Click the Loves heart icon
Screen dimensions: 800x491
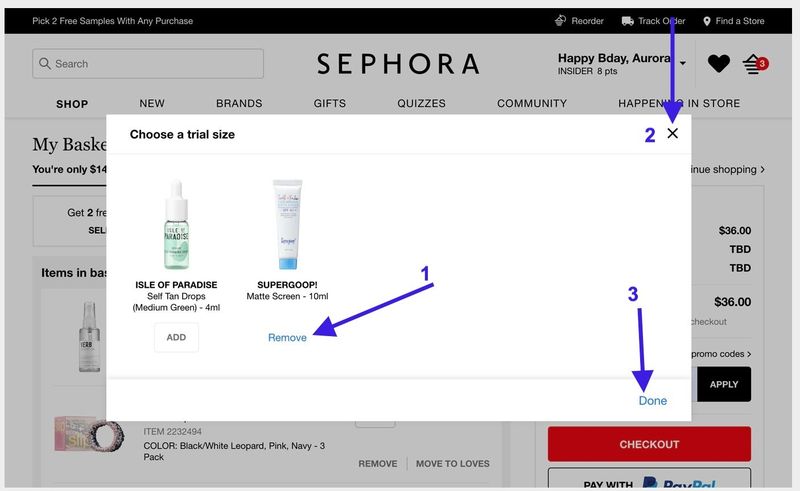[719, 64]
